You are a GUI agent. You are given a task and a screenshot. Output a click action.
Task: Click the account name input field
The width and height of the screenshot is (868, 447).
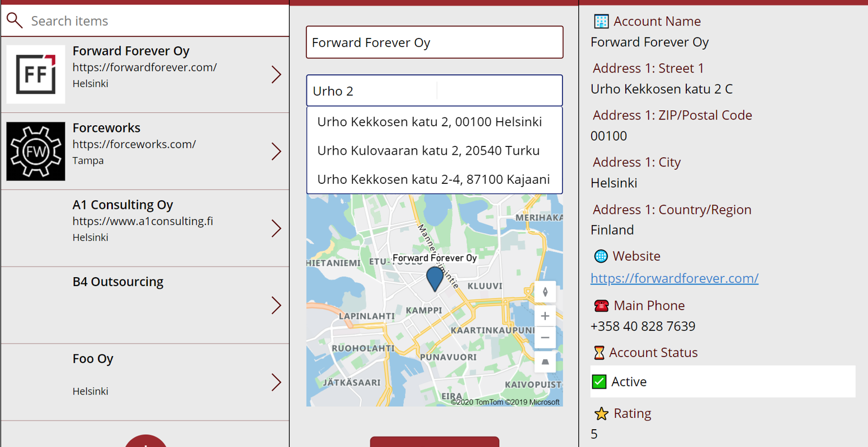click(x=435, y=42)
